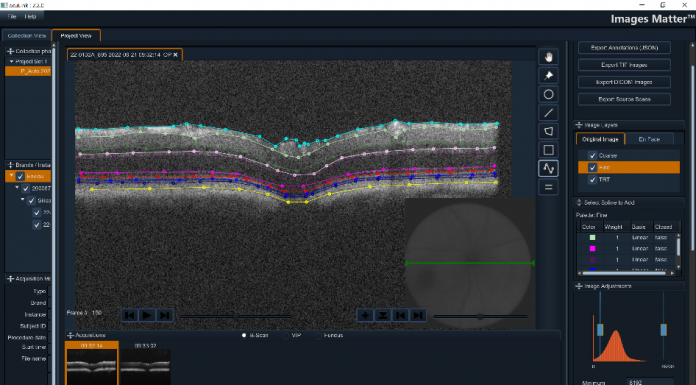696x385 pixels.
Task: Activate the polygon drawing tool
Action: 549,131
